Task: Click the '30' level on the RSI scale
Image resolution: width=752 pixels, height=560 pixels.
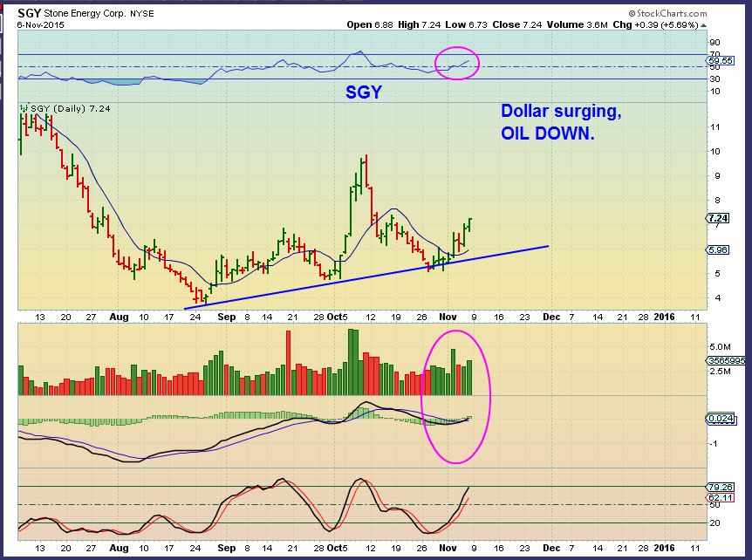Action: point(714,79)
